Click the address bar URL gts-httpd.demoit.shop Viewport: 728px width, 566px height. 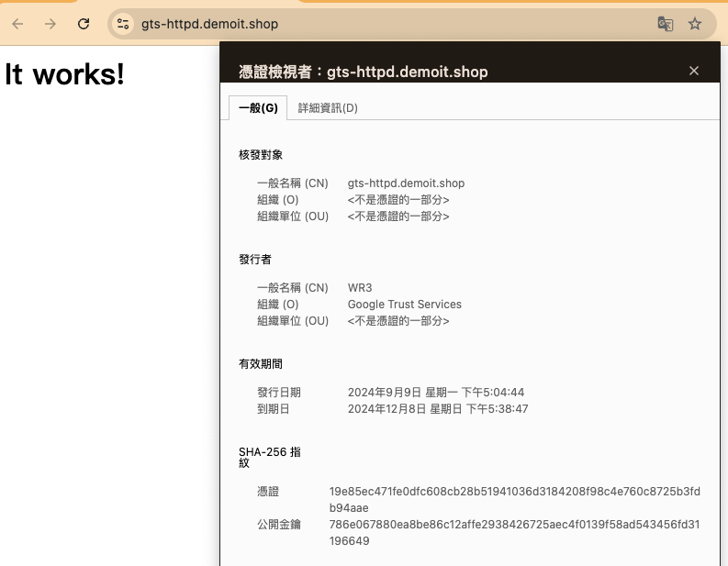pyautogui.click(x=209, y=24)
